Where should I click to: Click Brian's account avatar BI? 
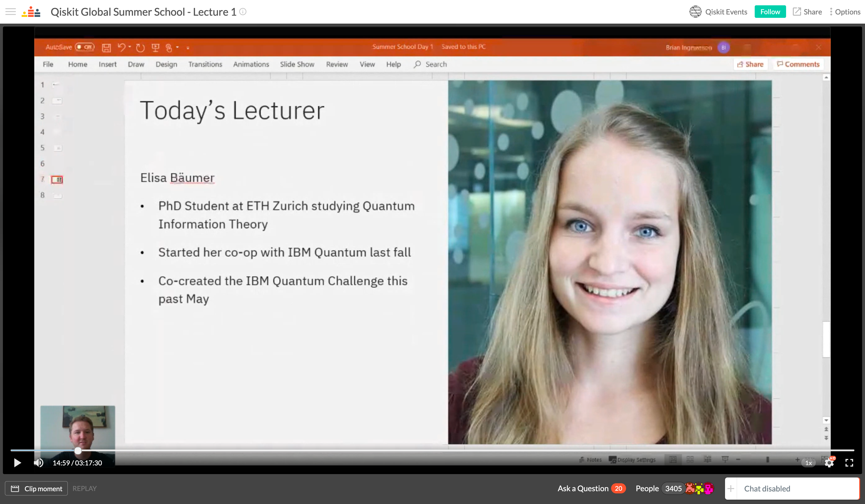[x=723, y=47]
